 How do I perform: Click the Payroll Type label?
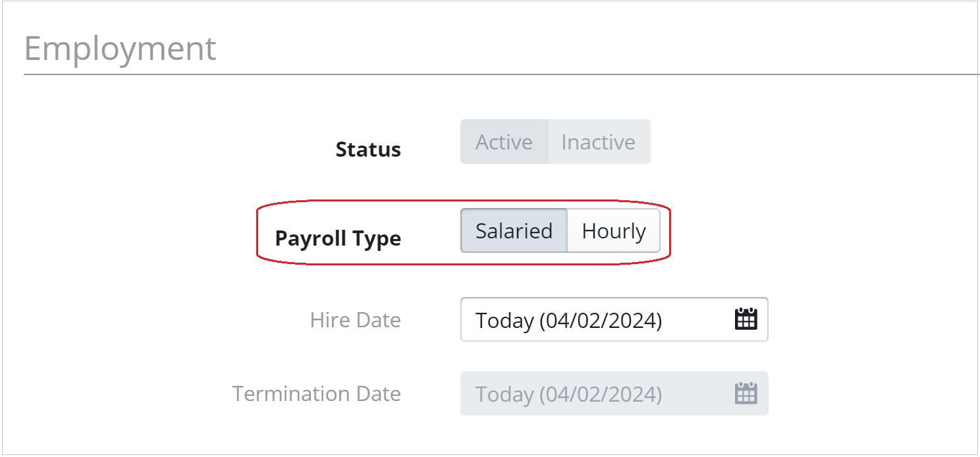pos(338,238)
